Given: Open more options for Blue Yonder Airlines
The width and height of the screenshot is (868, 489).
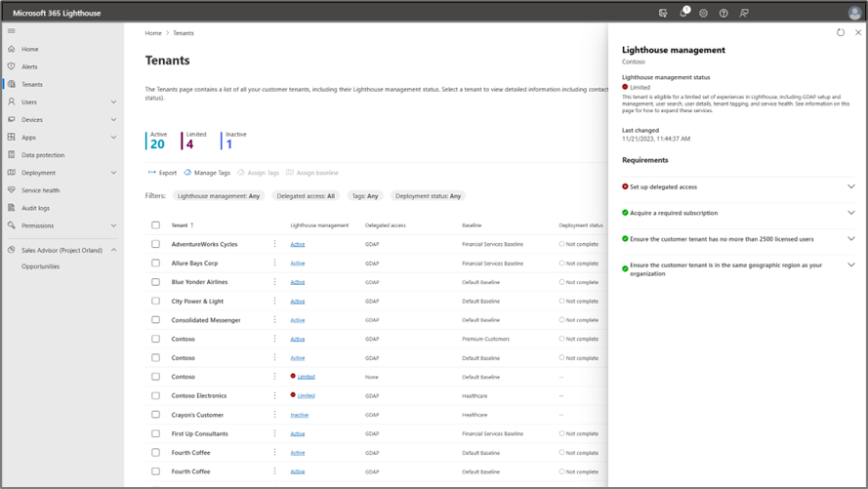Looking at the screenshot, I should 274,281.
